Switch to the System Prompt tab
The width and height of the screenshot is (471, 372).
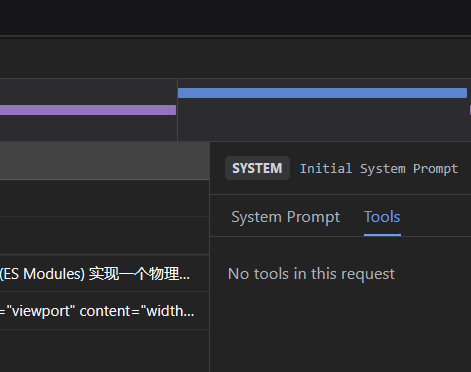(286, 217)
